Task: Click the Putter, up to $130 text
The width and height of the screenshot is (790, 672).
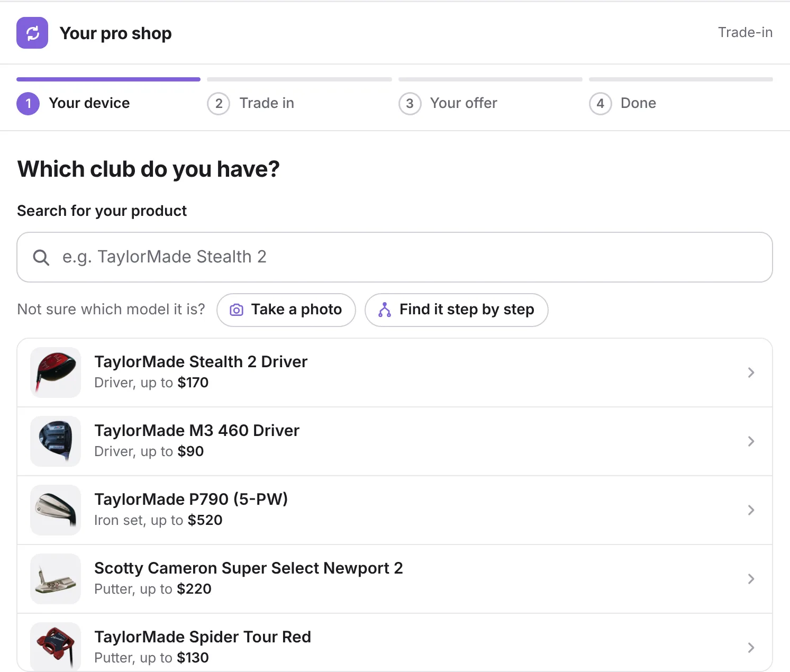Action: [x=151, y=658]
